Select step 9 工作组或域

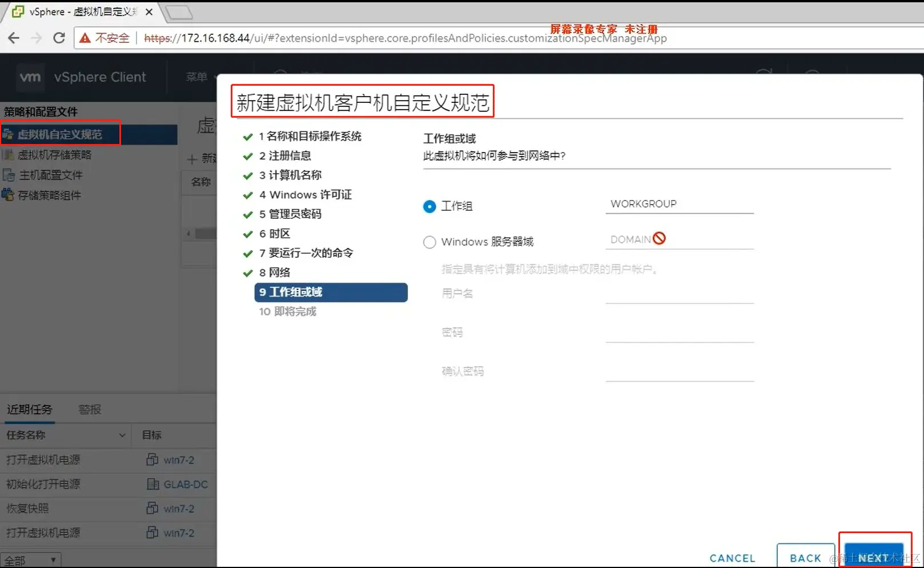tap(331, 292)
